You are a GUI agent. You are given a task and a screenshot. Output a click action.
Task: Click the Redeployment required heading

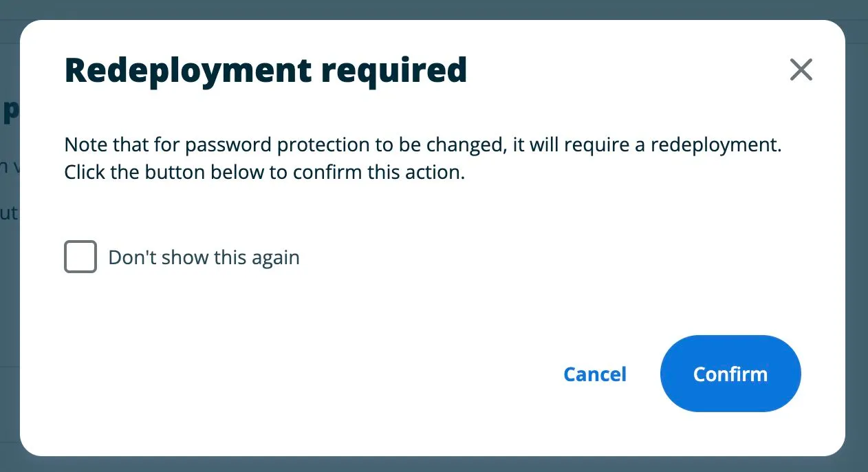(x=265, y=69)
